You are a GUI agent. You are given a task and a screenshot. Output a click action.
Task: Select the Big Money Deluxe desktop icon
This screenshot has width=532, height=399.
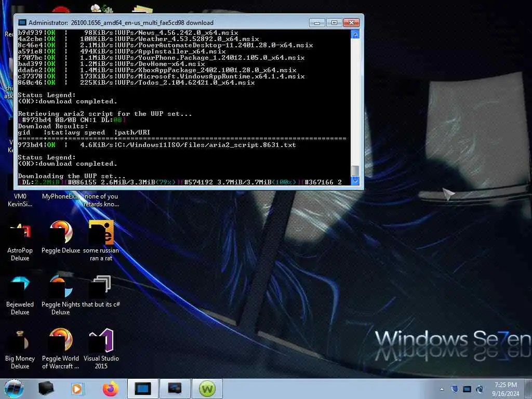coord(20,349)
